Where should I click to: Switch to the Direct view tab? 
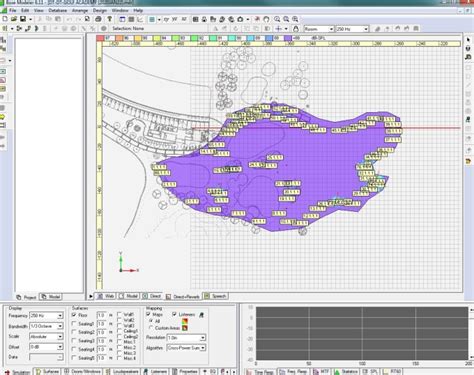152,296
